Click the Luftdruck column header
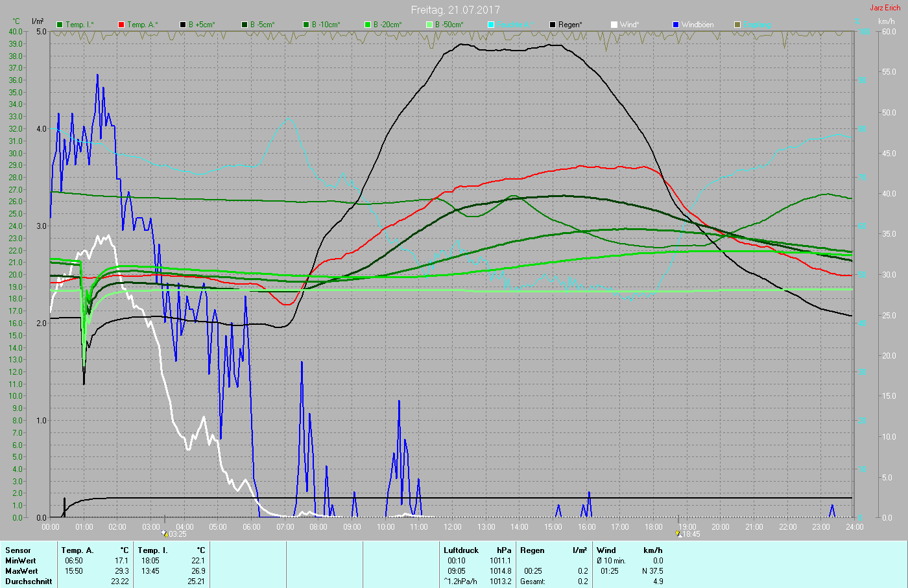Viewport: 908px width, 588px height. 461,550
